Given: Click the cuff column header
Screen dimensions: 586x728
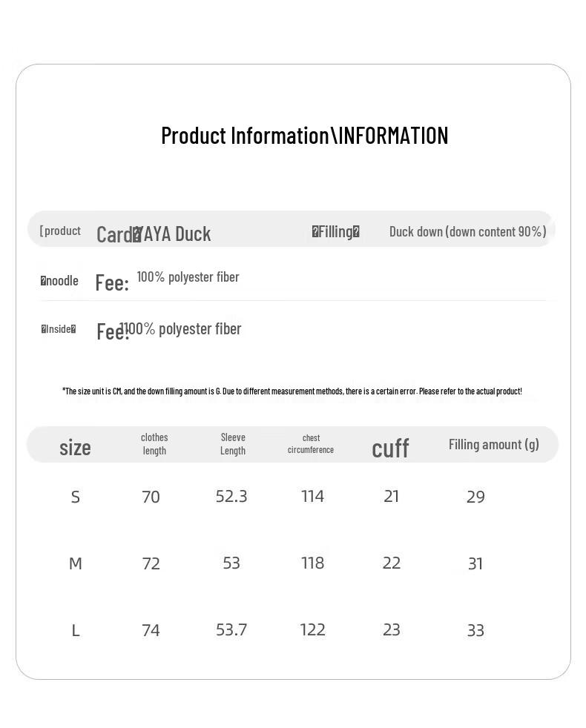Looking at the screenshot, I should 390,448.
